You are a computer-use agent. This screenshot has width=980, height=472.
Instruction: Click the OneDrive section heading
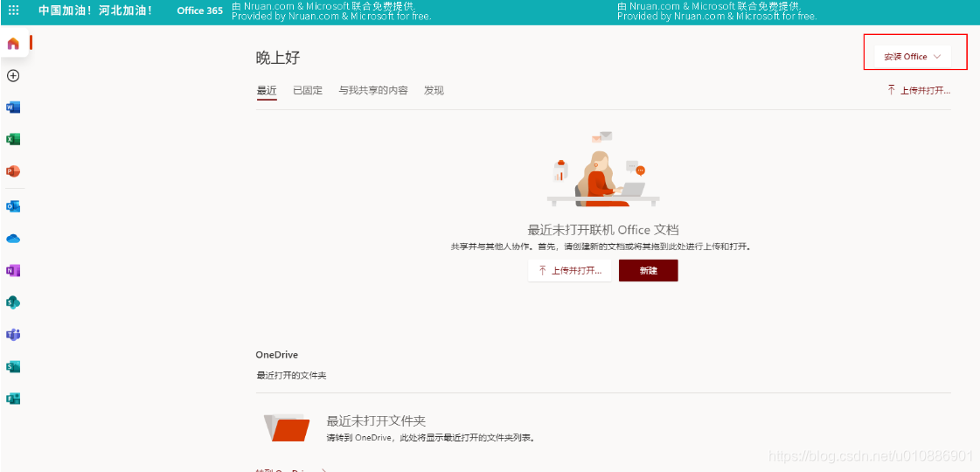277,355
